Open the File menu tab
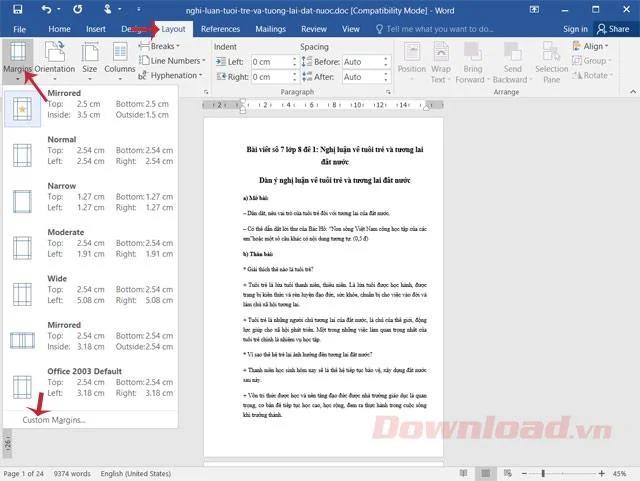This screenshot has width=640, height=481. [x=20, y=29]
